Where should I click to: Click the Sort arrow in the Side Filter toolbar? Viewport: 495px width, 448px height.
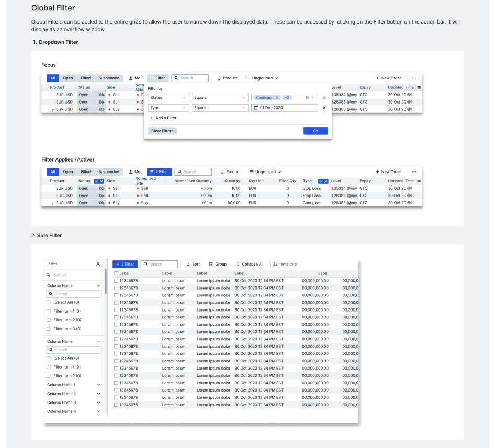(x=188, y=265)
